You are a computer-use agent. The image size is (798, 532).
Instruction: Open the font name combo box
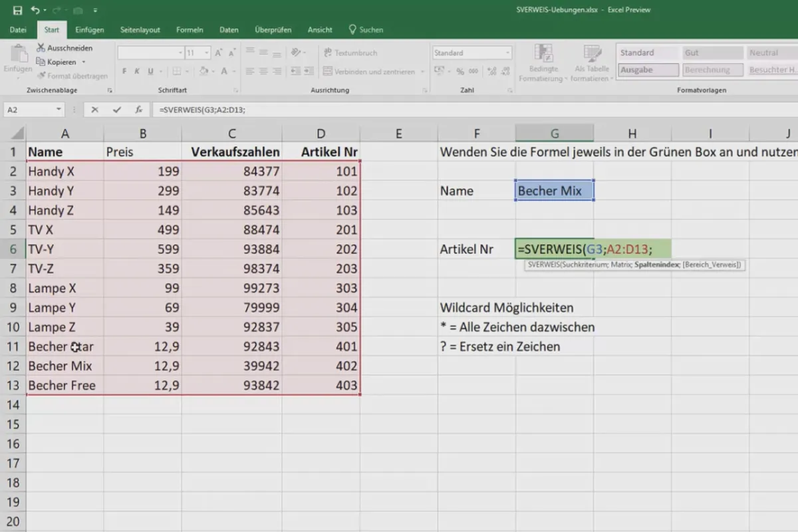(x=151, y=53)
